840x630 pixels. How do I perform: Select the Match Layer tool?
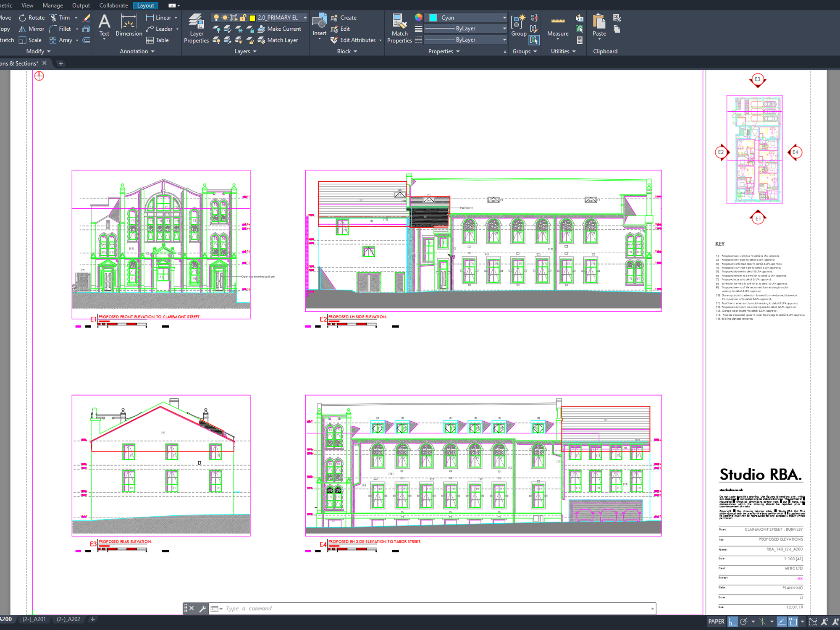280,40
